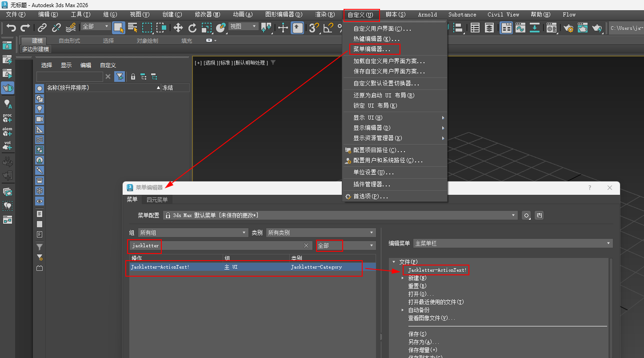The height and width of the screenshot is (358, 644).
Task: Open the 文件(F) menu
Action: click(16, 15)
